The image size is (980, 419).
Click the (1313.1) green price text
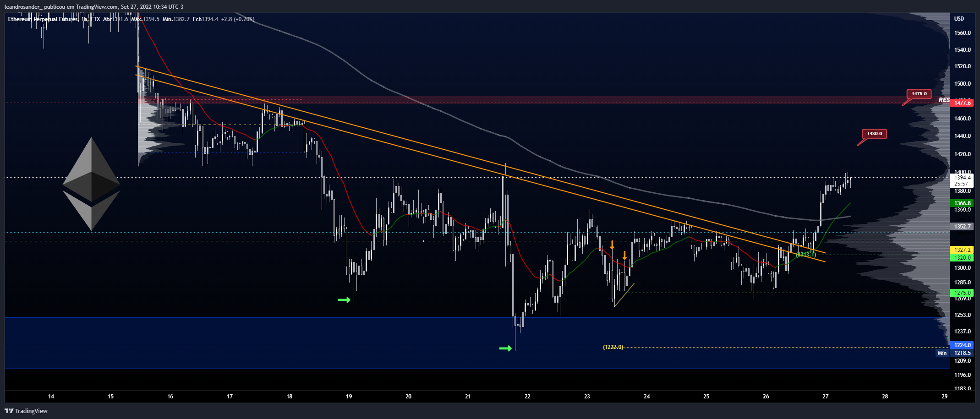point(806,255)
